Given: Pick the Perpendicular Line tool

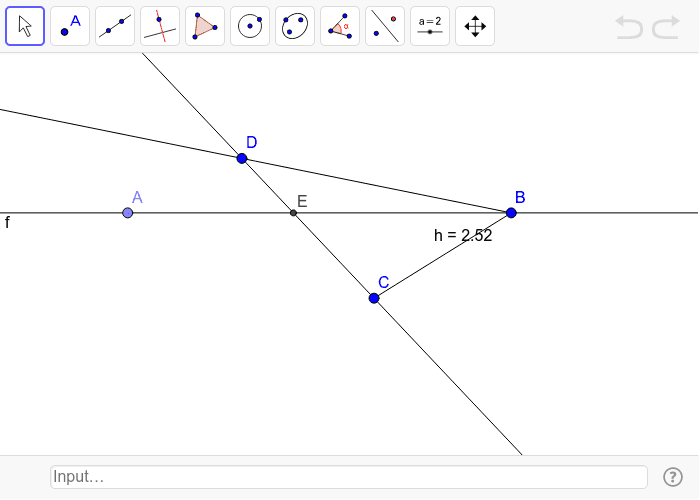Looking at the screenshot, I should coord(160,26).
